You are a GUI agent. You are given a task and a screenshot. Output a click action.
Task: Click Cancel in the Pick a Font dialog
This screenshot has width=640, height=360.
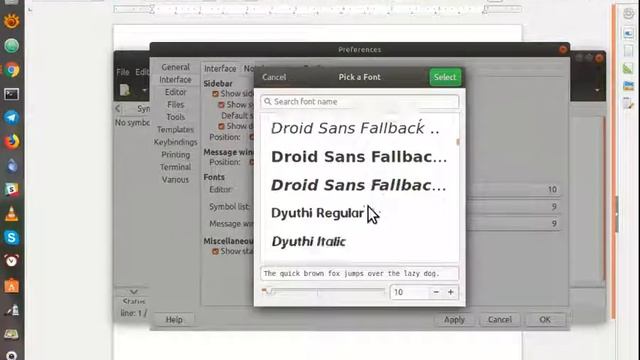[x=274, y=77]
